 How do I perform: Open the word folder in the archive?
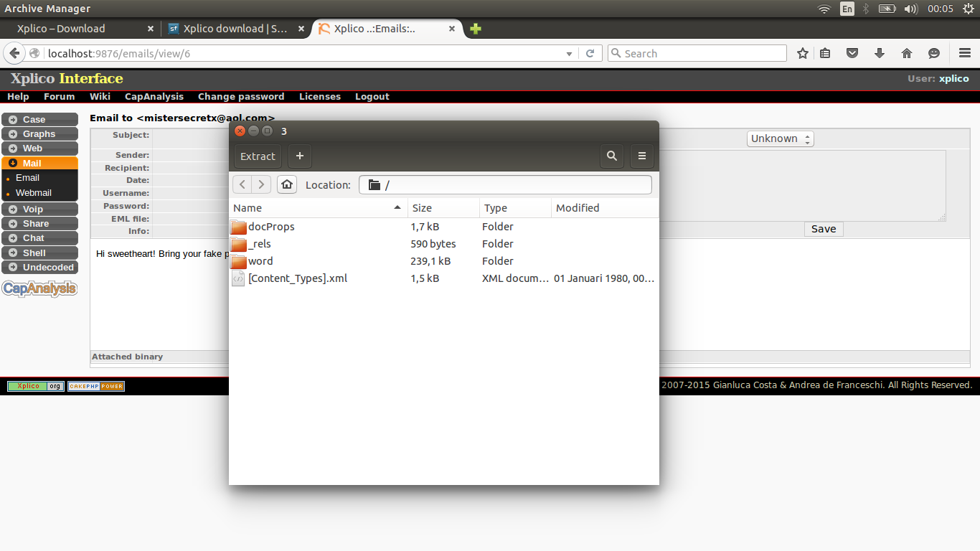(x=261, y=260)
